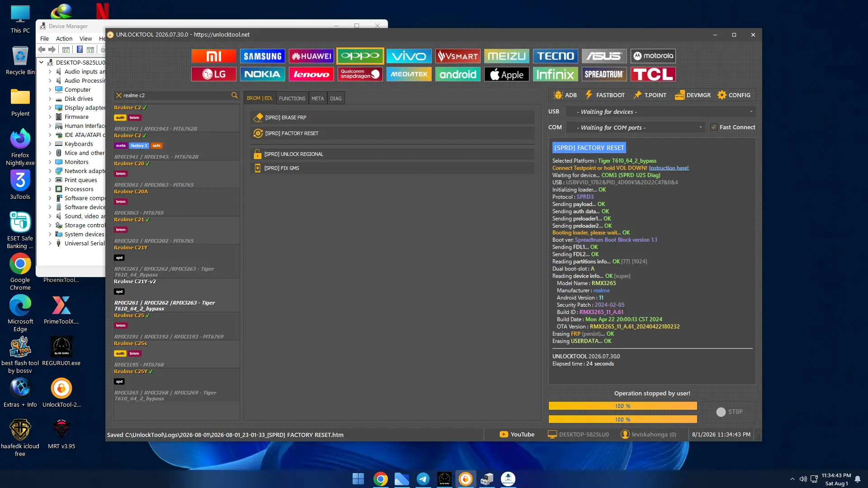The height and width of the screenshot is (488, 868).
Task: Select the Huawei brand logo
Action: point(311,56)
